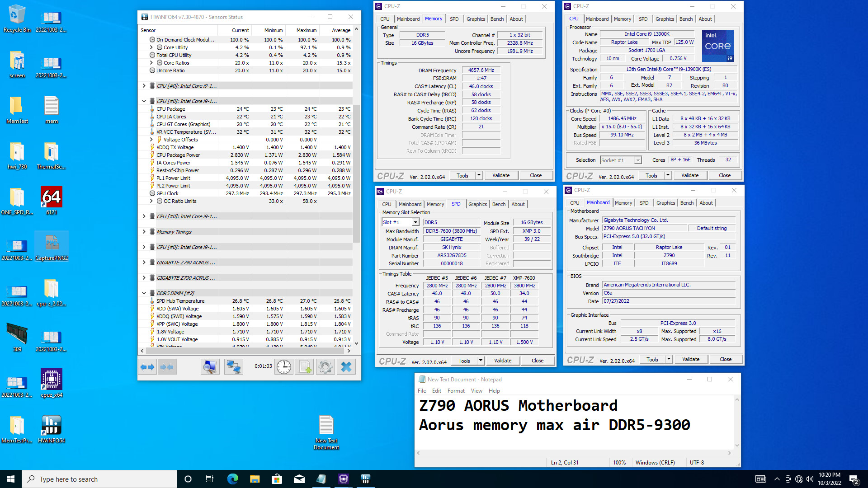The height and width of the screenshot is (488, 868).
Task: Start logging with spreadsheet plus icon
Action: point(305,367)
